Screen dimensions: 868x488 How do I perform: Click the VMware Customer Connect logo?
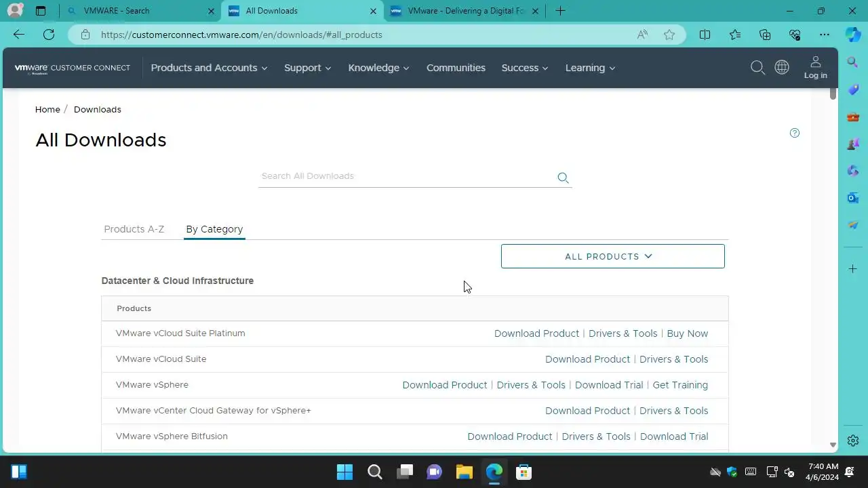(73, 68)
